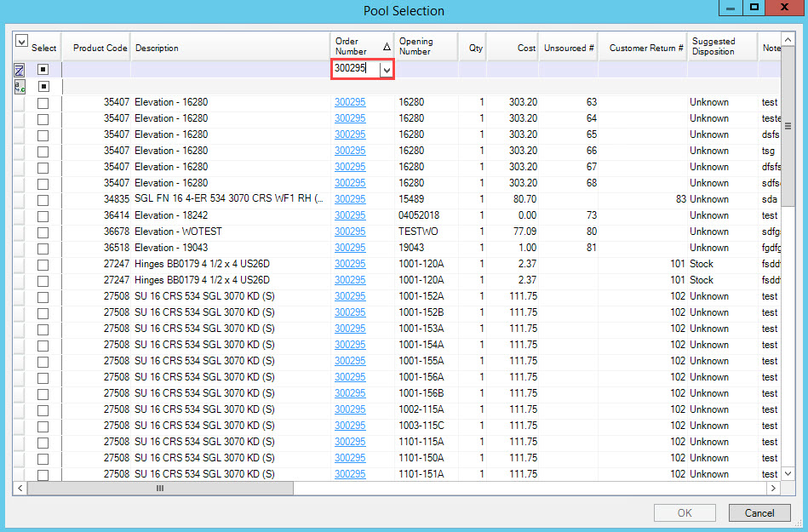Viewport: 808px width, 532px height.
Task: Click the vertical scrollbar up arrow
Action: (788, 40)
